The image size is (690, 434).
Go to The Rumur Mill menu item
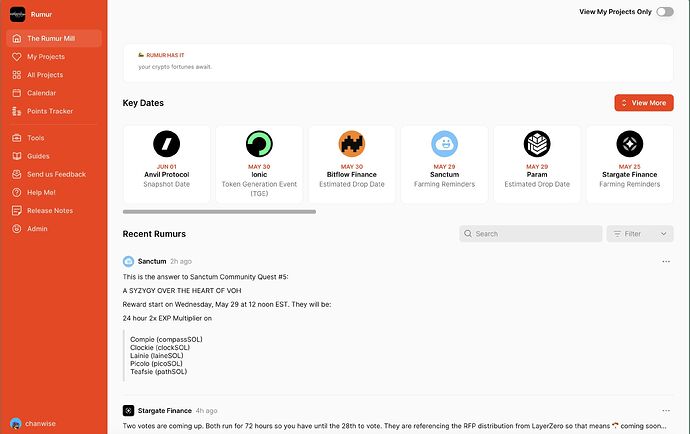click(x=54, y=38)
